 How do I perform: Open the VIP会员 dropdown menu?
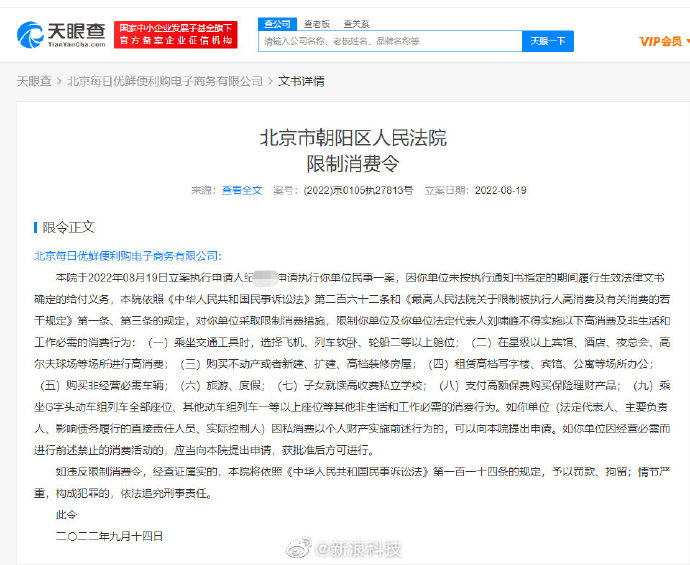664,41
